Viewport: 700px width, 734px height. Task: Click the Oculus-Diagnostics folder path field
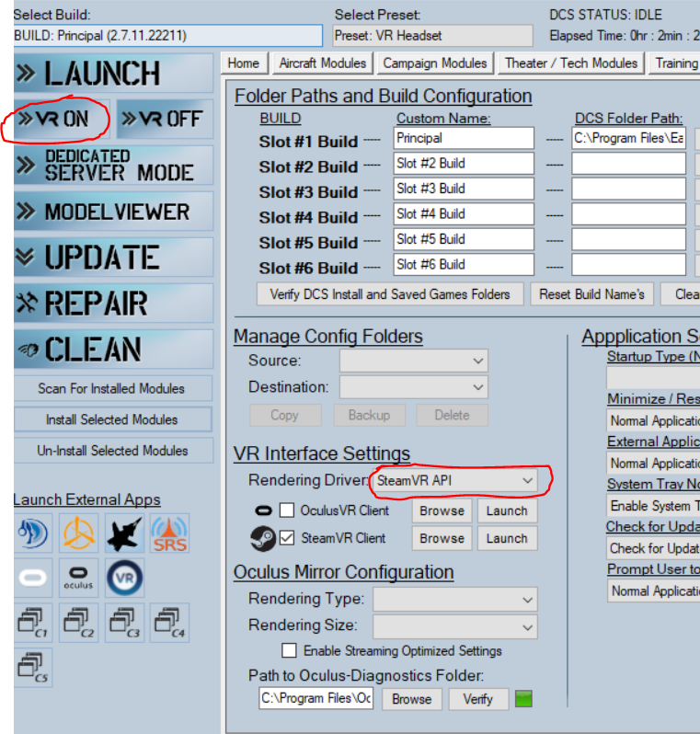[x=316, y=698]
